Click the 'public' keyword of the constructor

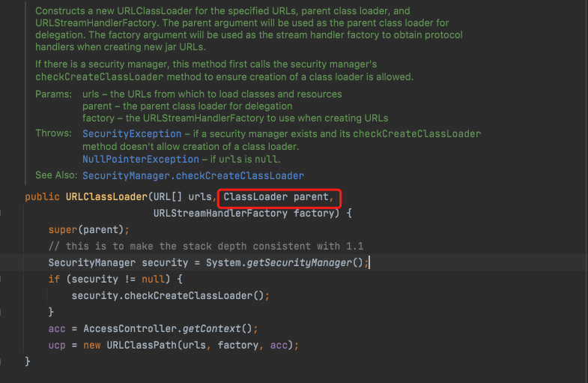(x=42, y=197)
